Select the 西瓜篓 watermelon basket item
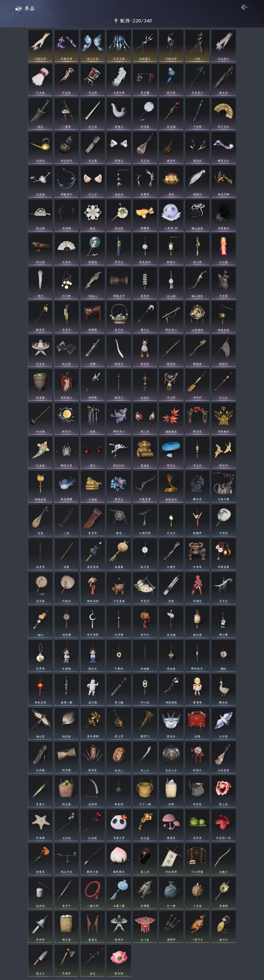 (66, 791)
